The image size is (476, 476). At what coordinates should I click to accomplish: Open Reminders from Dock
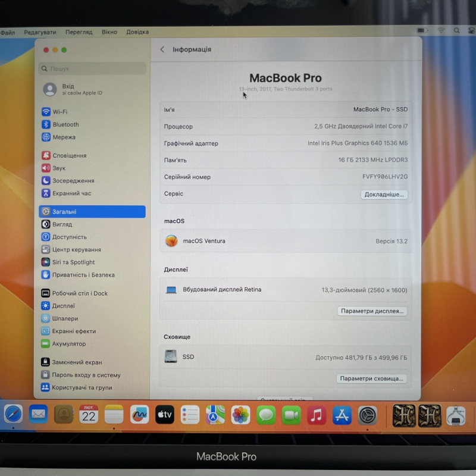click(x=190, y=415)
